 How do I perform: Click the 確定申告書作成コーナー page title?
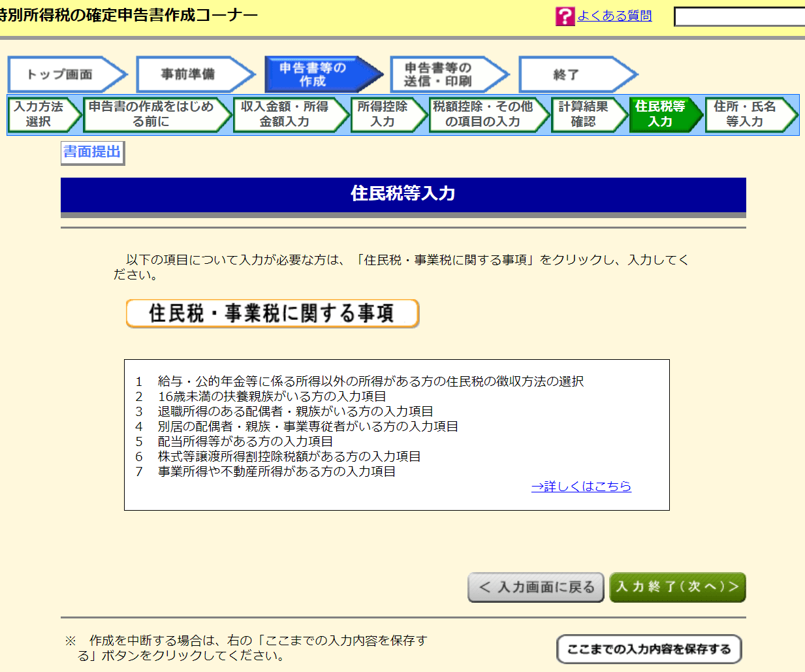pos(128,15)
